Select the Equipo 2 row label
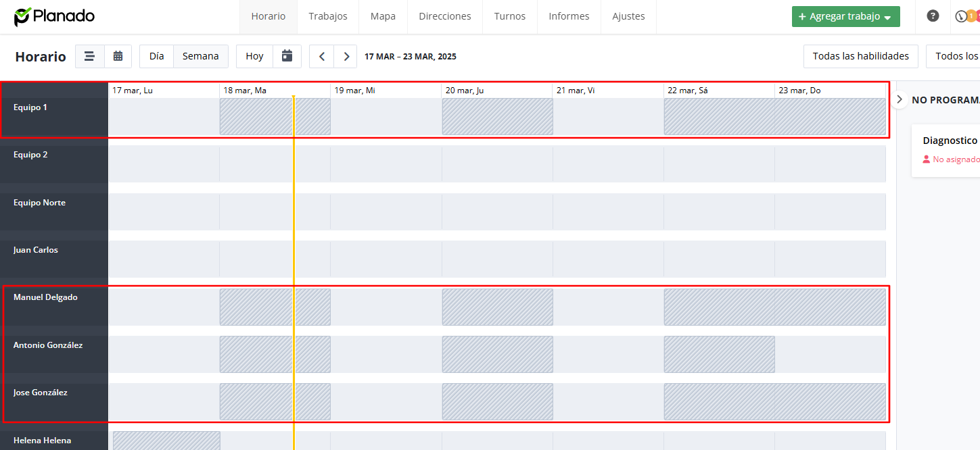This screenshot has height=450, width=980. [30, 155]
